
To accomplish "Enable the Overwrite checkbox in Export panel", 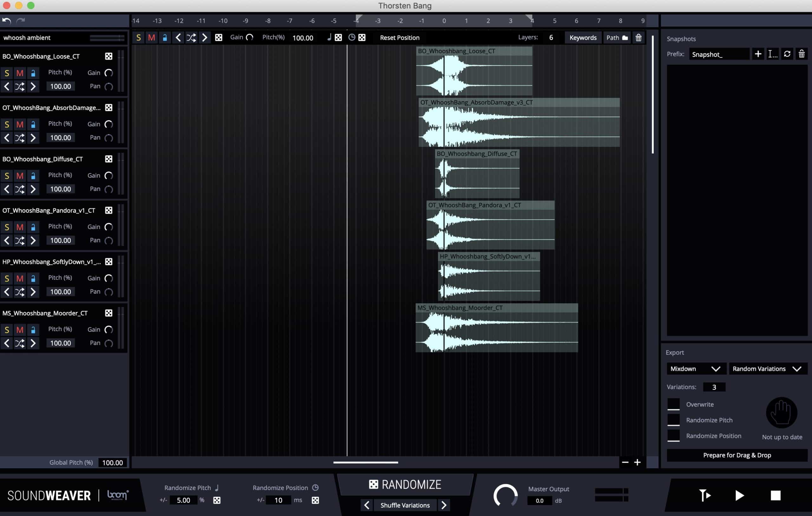I will click(674, 404).
